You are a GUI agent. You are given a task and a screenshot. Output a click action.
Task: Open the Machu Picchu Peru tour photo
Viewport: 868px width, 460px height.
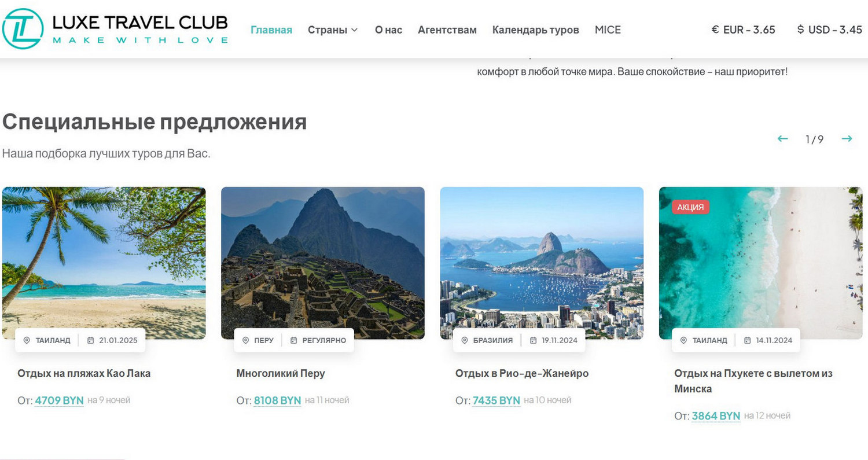(323, 263)
